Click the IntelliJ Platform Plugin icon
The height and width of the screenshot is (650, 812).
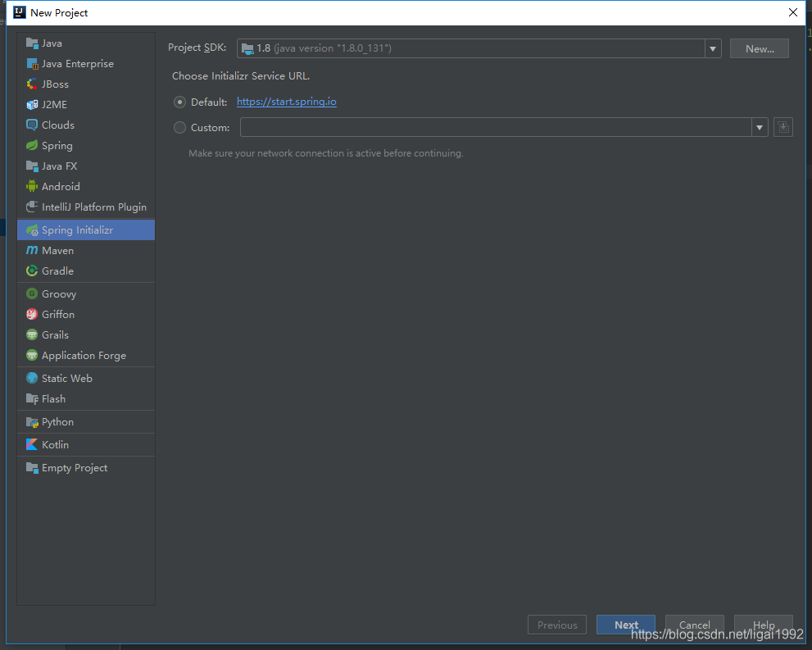pos(32,207)
